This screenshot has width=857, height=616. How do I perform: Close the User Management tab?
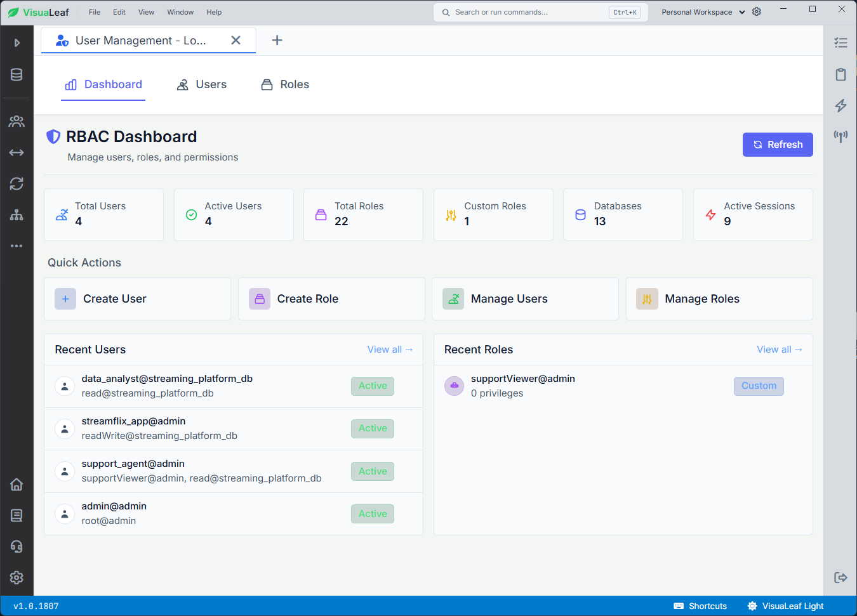[236, 40]
